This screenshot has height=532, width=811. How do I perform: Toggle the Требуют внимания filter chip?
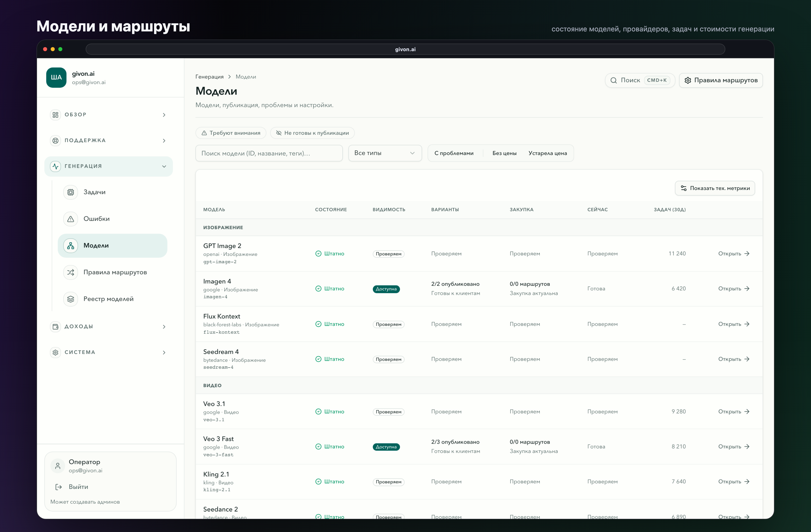231,133
